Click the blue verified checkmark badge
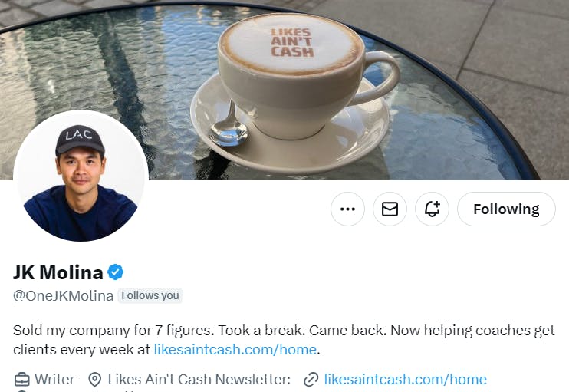Viewport: 569px width, 392px height. pos(115,272)
